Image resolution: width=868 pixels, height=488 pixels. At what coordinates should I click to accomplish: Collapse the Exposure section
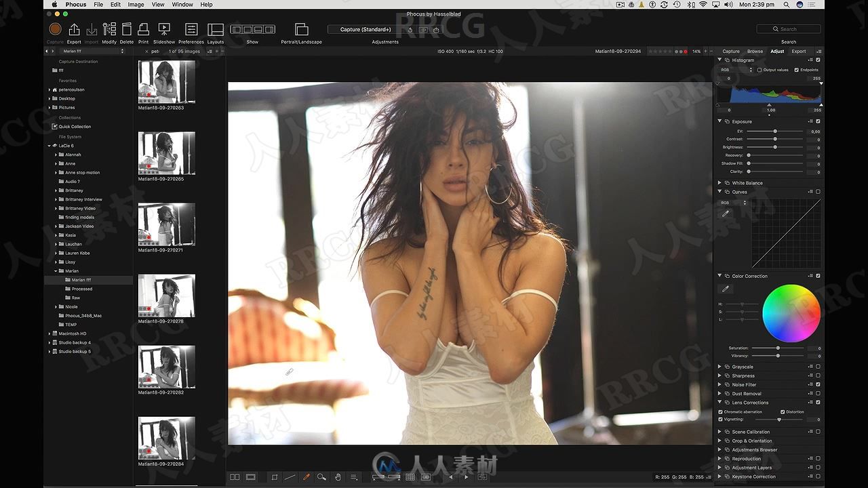pos(720,121)
